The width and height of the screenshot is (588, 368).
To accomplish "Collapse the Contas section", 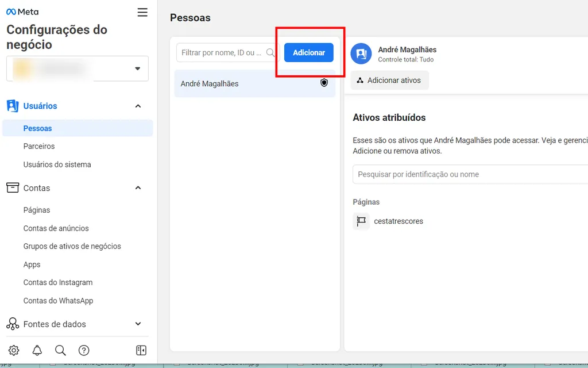I will coord(138,187).
